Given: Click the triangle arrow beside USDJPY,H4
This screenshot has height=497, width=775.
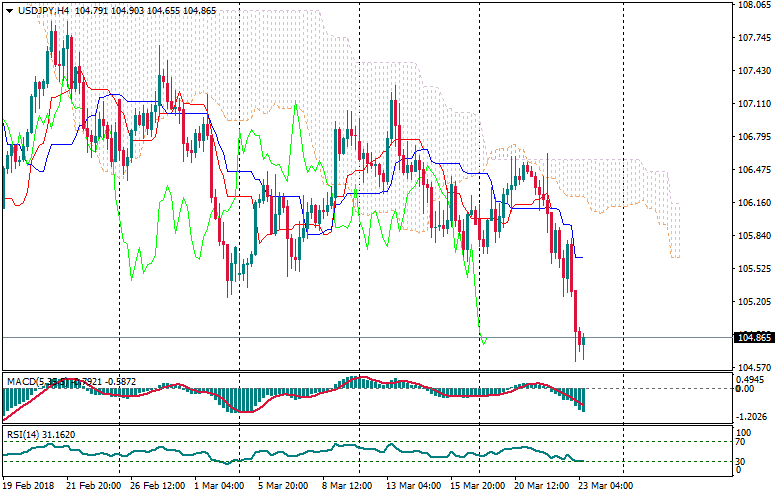Looking at the screenshot, I should tap(9, 11).
